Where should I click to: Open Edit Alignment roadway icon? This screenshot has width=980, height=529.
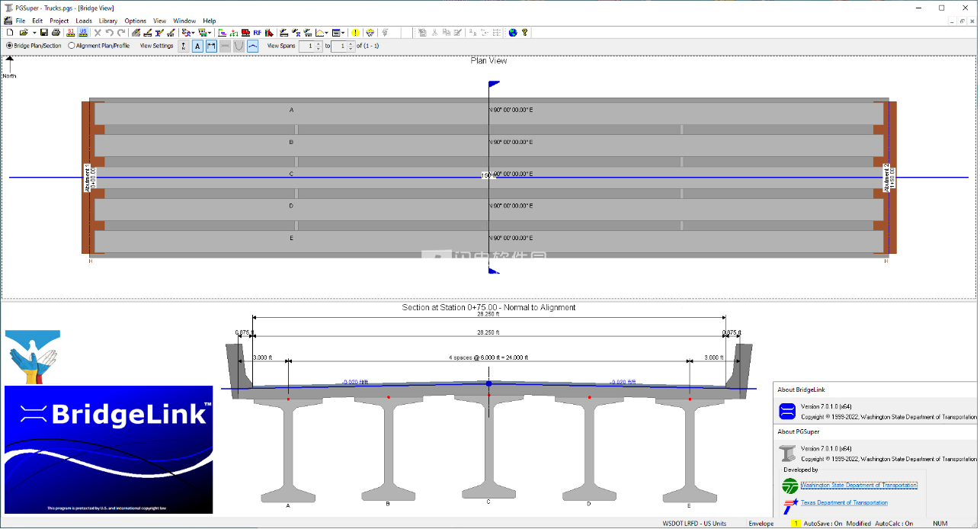pyautogui.click(x=136, y=33)
